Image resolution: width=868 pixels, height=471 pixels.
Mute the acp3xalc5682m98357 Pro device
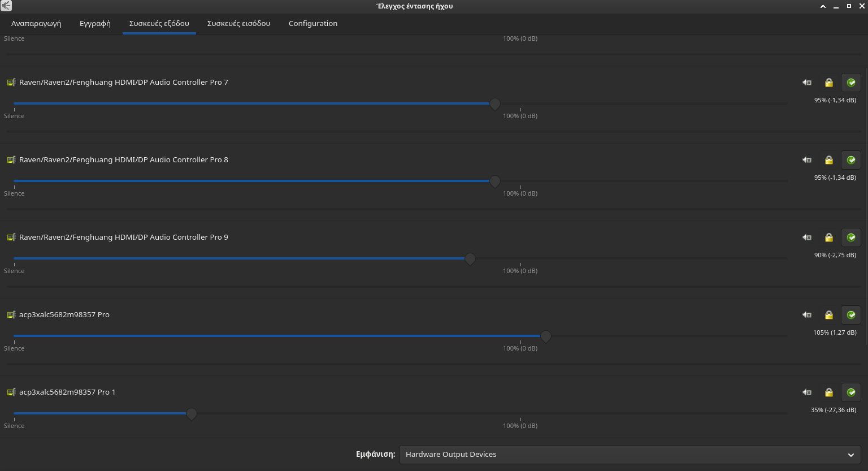click(807, 315)
